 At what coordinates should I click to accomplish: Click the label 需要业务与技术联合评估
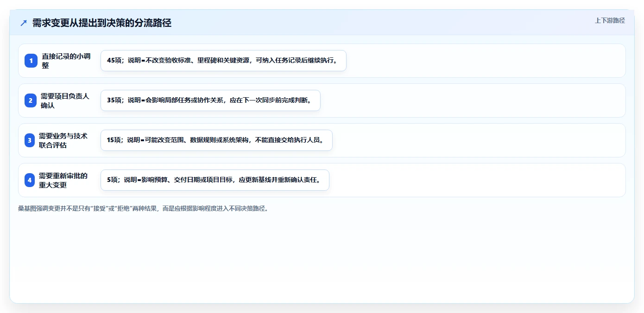[x=63, y=140]
